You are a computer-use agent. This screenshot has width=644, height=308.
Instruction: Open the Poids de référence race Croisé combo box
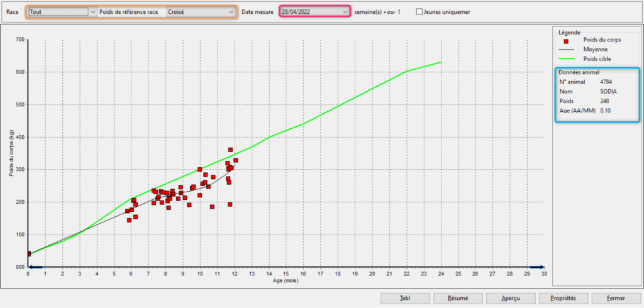pyautogui.click(x=201, y=12)
